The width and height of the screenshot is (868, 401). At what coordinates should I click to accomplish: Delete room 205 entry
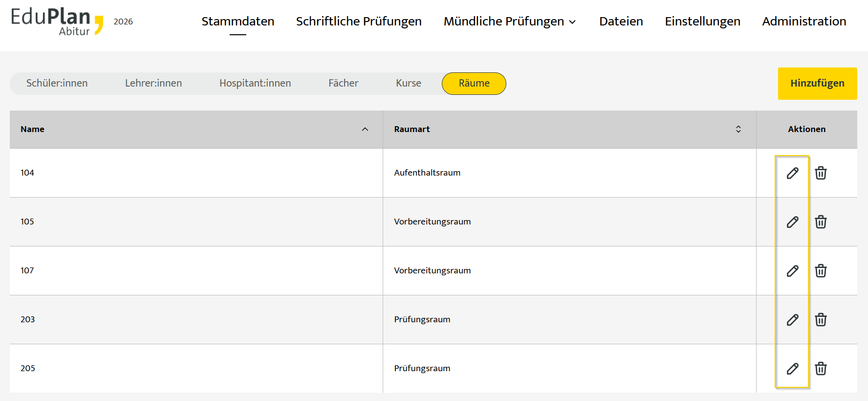tap(821, 369)
